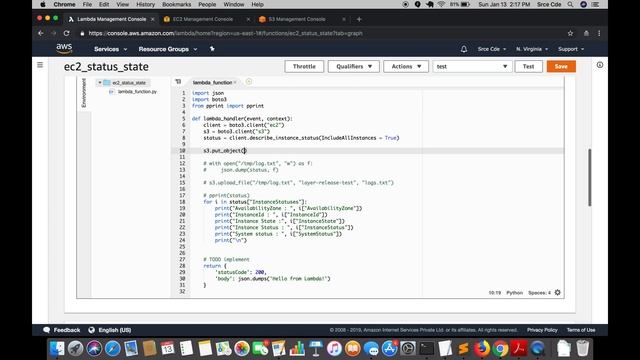Collapse the ec2_status_state folder
This screenshot has height=360, width=640.
click(x=100, y=82)
